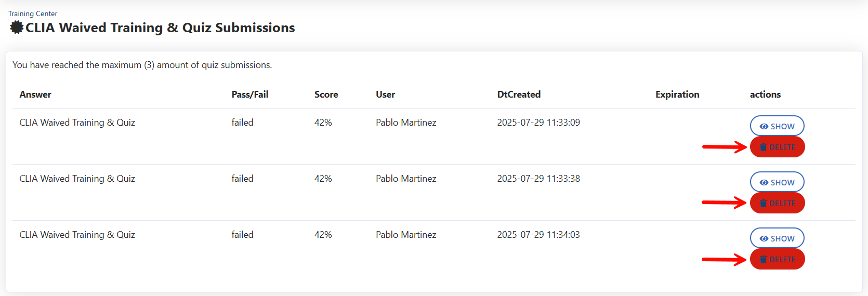
Task: Click the trash icon for the 11:33:38 submission
Action: tap(763, 204)
